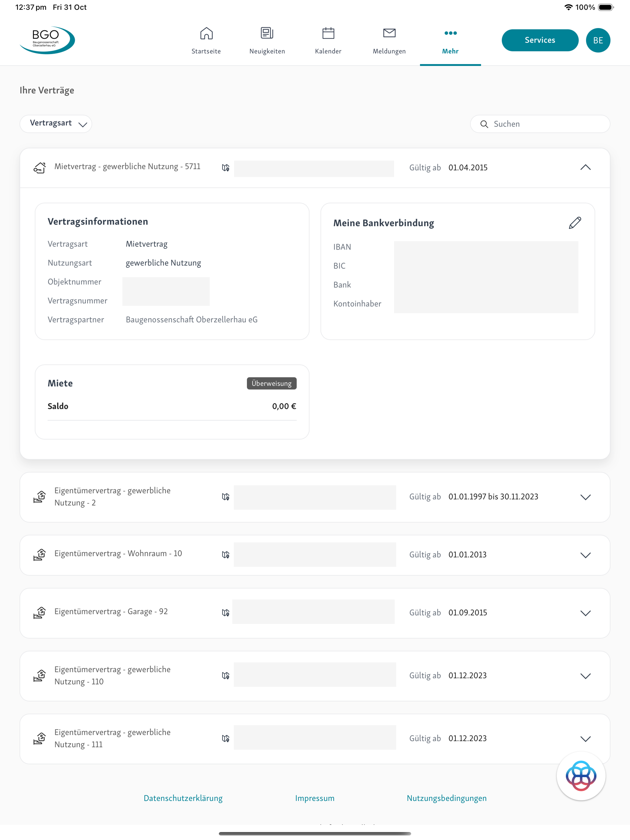
Task: Open Neuigkeiten newspaper icon
Action: coord(267,33)
